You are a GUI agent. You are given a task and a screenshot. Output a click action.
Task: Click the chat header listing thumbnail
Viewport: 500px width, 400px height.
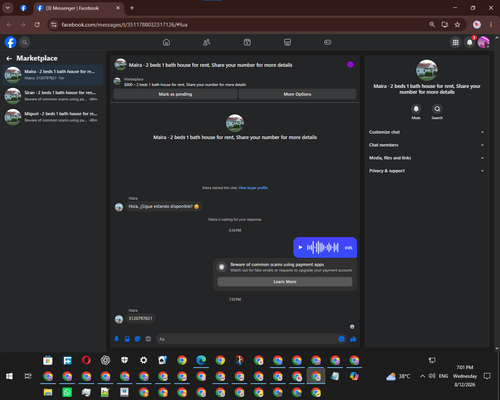pos(120,65)
